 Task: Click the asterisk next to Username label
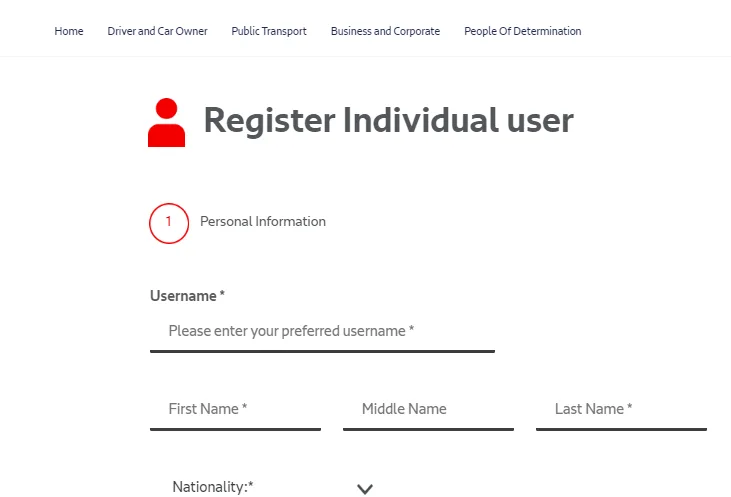click(x=222, y=296)
